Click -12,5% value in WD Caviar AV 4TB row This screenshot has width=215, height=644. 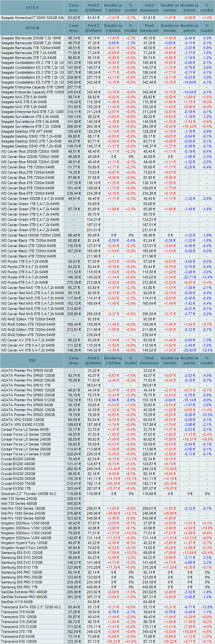(x=207, y=350)
